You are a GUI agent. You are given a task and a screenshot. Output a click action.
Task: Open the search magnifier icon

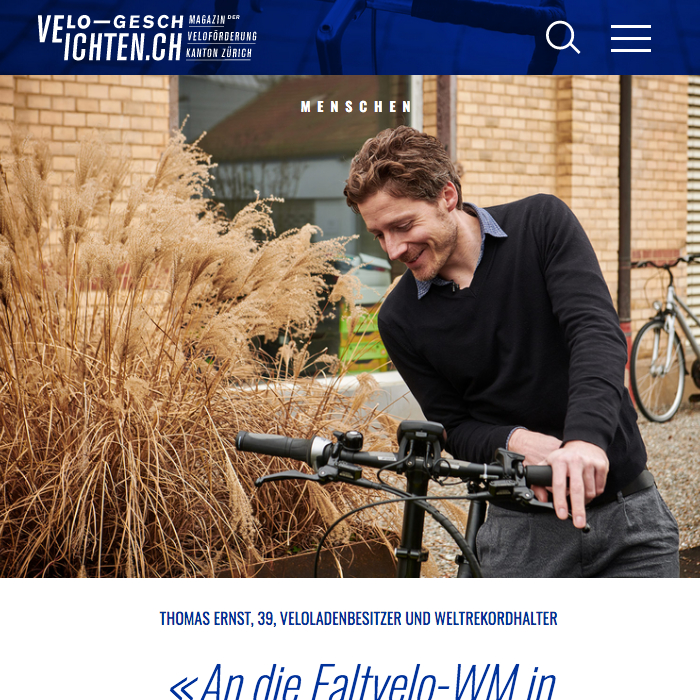tap(562, 38)
